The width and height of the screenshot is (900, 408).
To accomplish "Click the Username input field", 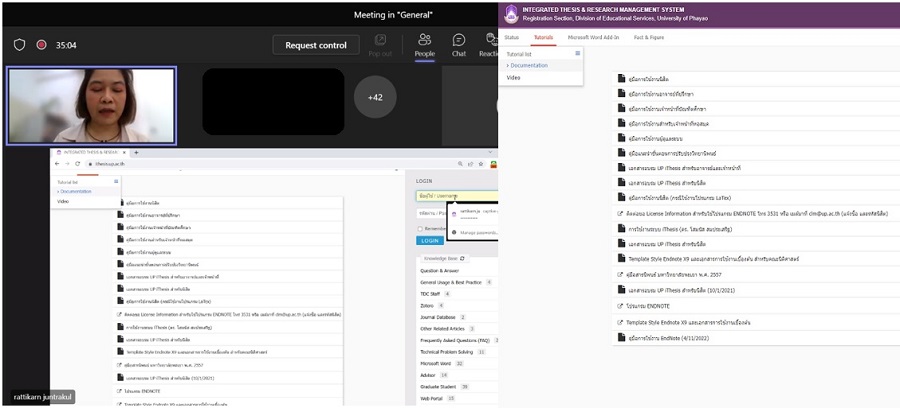I will 456,196.
